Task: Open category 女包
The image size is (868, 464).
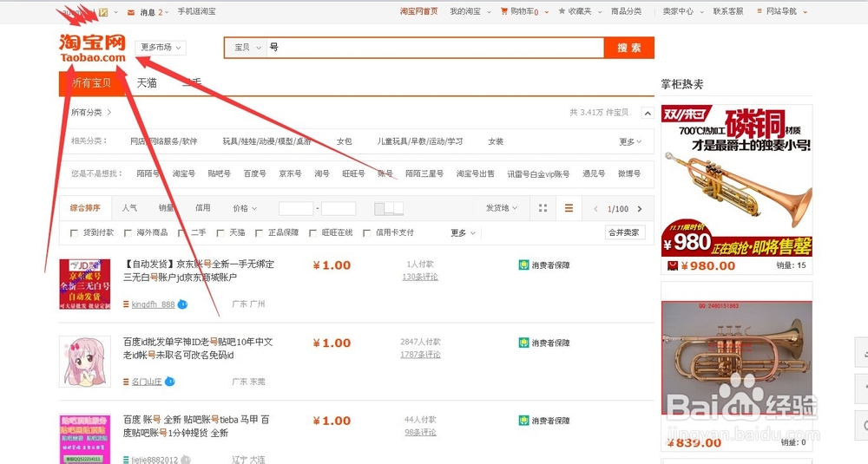Action: pyautogui.click(x=344, y=141)
